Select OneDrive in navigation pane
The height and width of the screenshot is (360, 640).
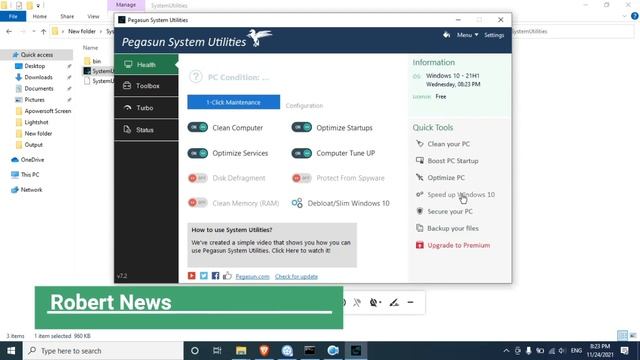pos(32,160)
